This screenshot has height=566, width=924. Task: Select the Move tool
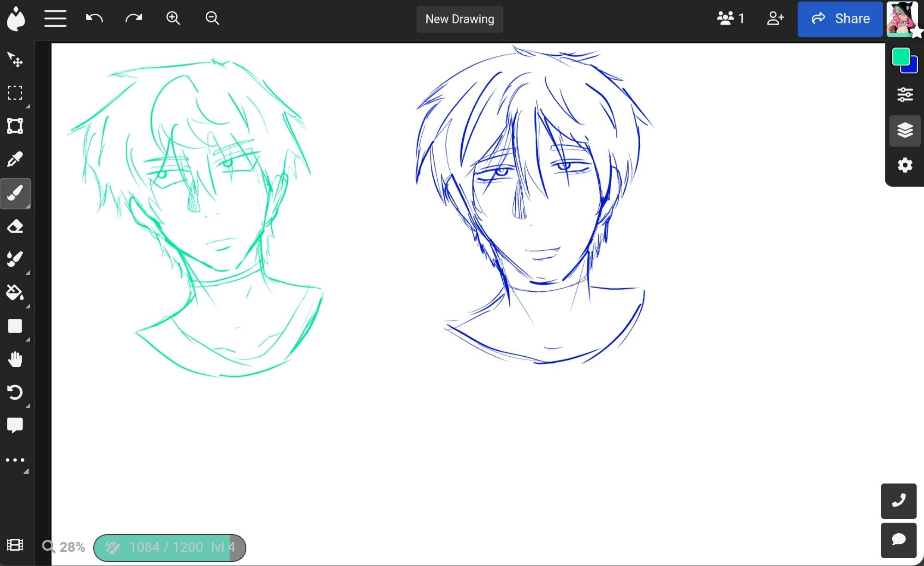click(15, 59)
